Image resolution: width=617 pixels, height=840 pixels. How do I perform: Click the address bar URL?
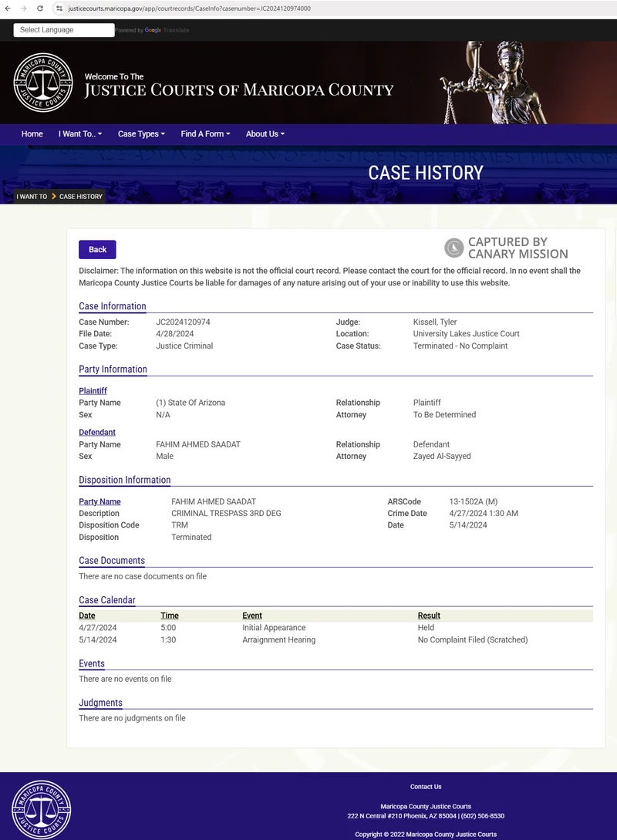coord(189,8)
